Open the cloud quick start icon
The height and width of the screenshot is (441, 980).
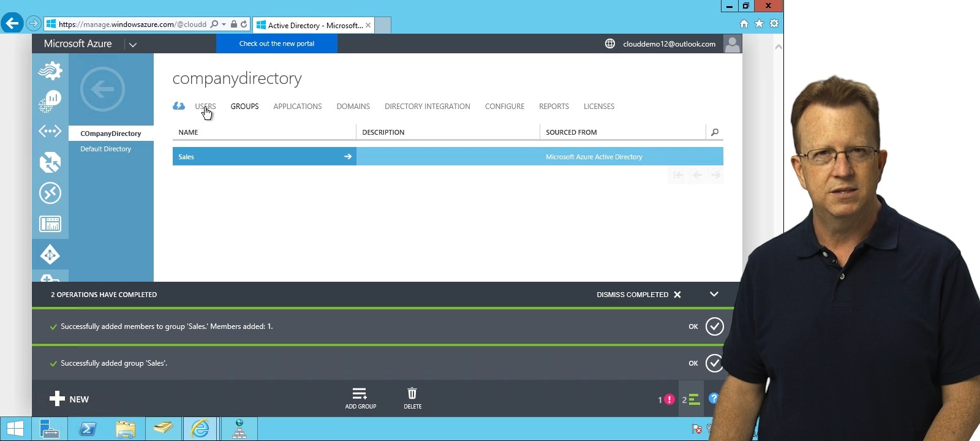click(x=179, y=106)
